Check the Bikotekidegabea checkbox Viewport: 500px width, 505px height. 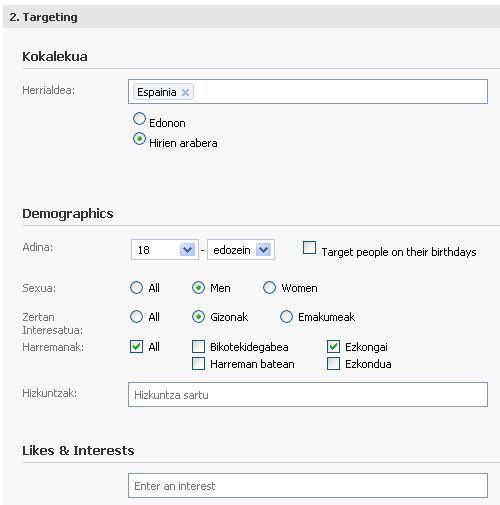click(x=198, y=346)
